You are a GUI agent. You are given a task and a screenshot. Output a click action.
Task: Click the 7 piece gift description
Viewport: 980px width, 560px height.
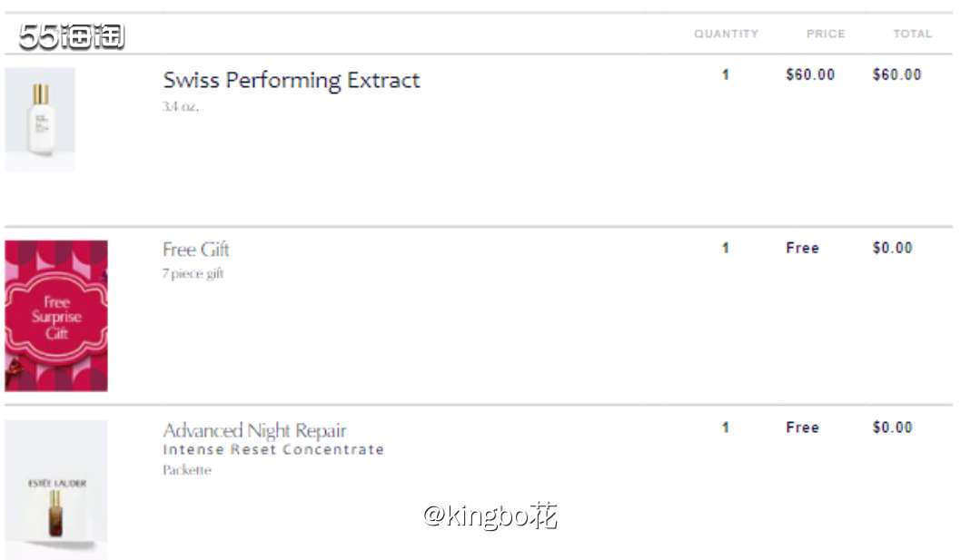pyautogui.click(x=193, y=274)
